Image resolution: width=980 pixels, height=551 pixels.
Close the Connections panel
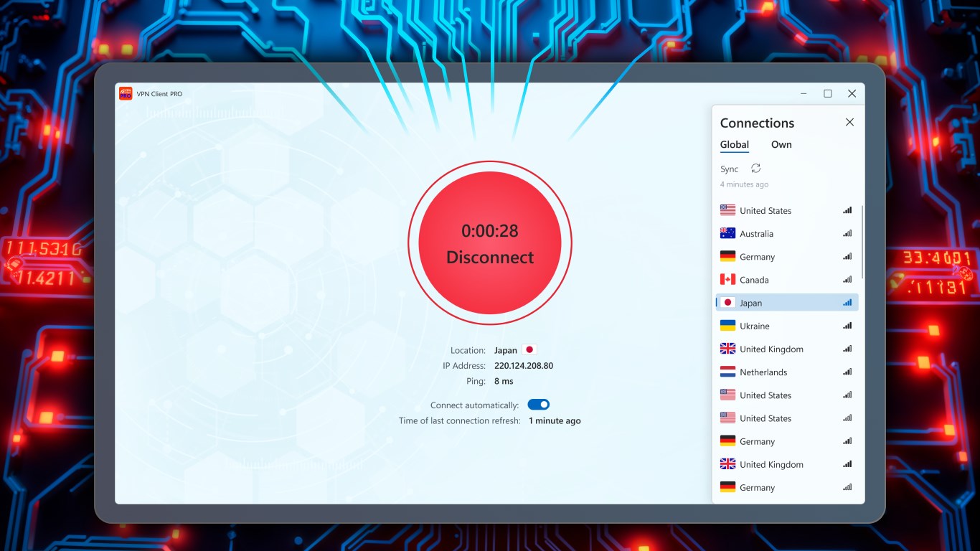click(x=849, y=122)
